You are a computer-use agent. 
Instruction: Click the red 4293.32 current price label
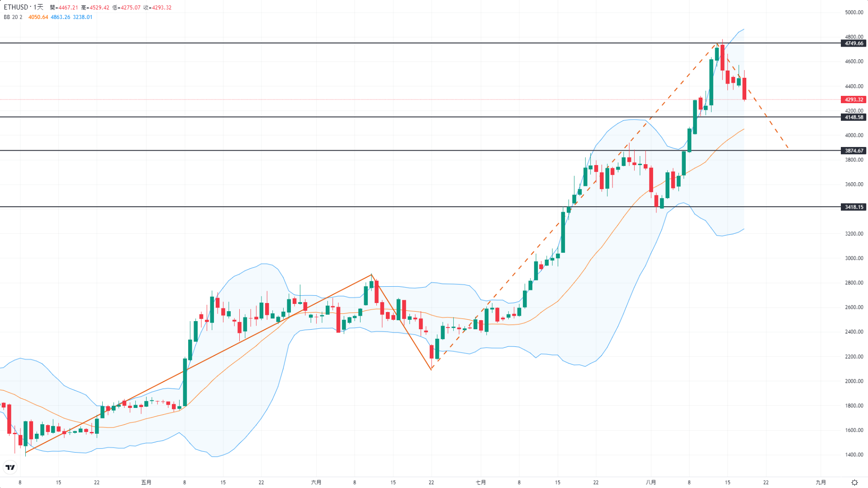854,99
